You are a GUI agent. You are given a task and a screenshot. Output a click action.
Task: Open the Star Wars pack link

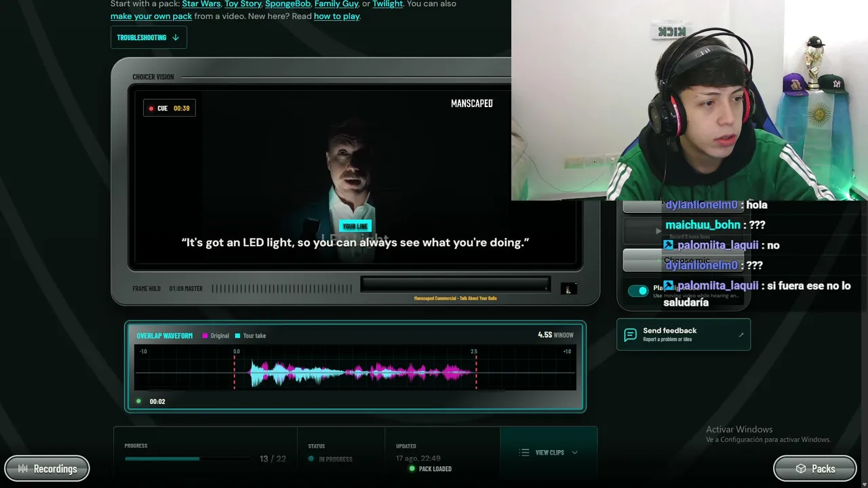tap(201, 4)
